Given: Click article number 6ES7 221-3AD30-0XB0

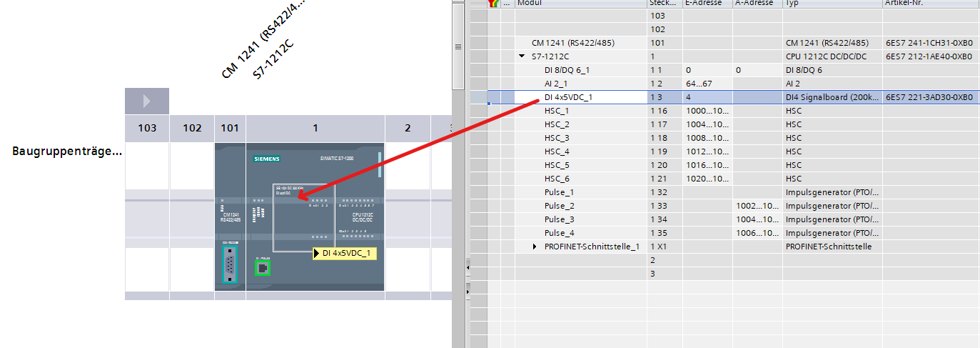Looking at the screenshot, I should click(929, 97).
